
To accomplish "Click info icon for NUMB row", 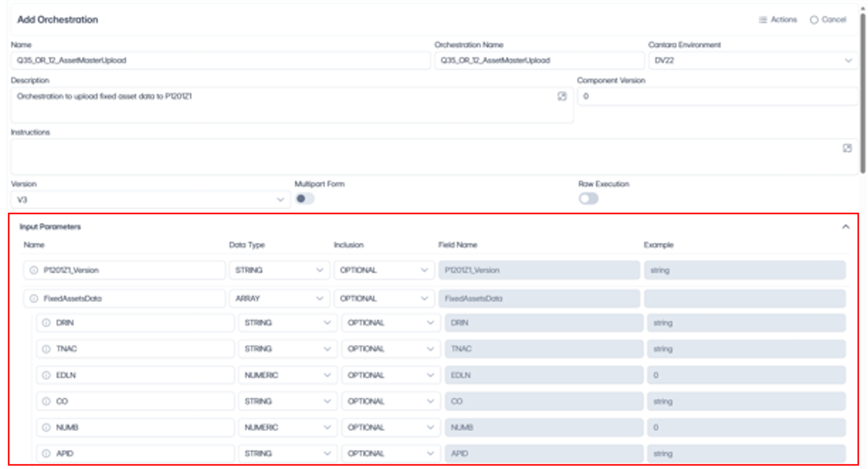I will (x=46, y=427).
